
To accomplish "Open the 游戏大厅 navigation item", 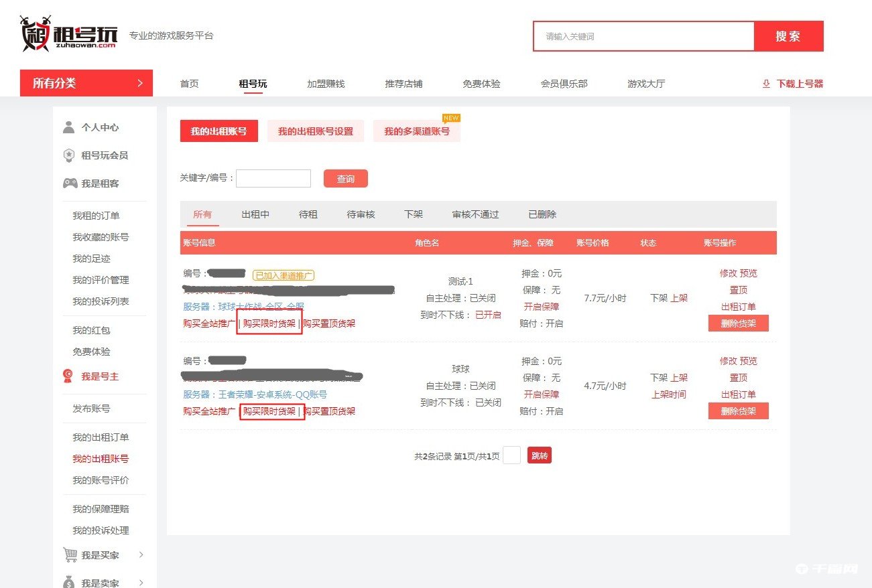I will [x=645, y=83].
